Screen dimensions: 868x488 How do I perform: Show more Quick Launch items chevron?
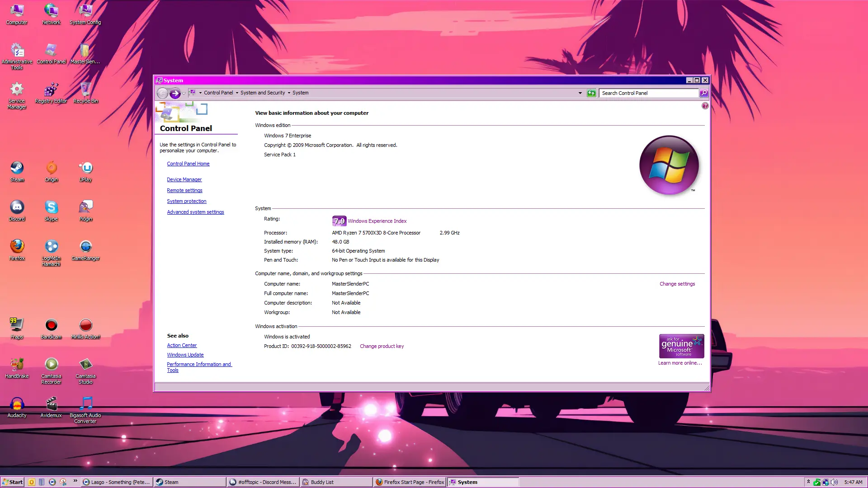75,480
